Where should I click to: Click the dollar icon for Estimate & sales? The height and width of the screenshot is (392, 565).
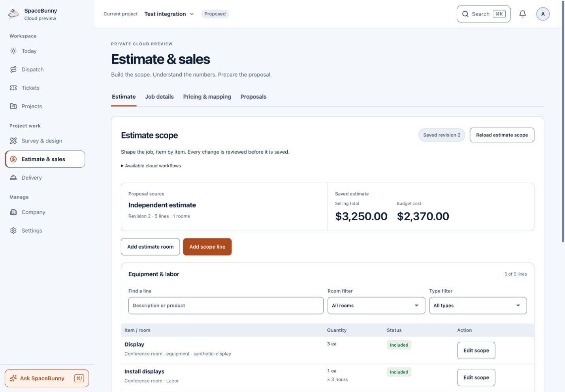click(x=13, y=159)
